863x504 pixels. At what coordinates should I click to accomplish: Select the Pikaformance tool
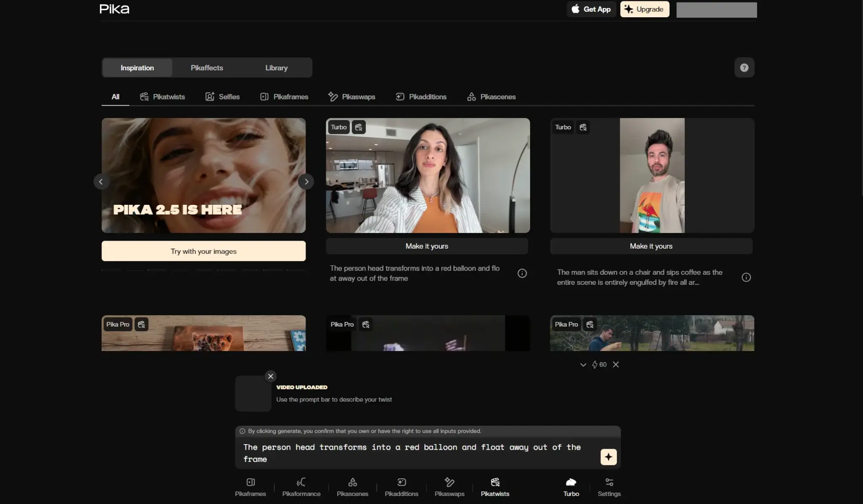pos(301,487)
